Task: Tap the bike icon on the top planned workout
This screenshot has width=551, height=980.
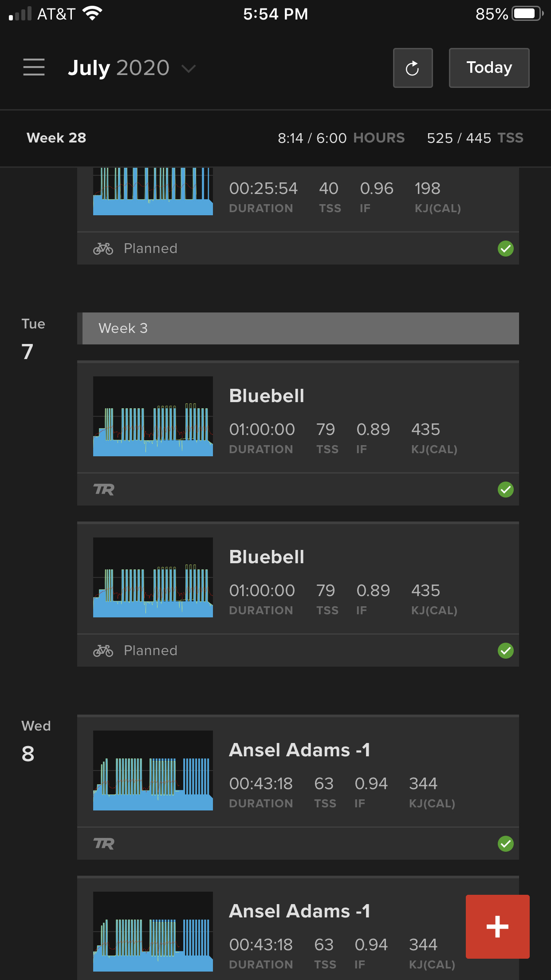Action: pos(103,249)
